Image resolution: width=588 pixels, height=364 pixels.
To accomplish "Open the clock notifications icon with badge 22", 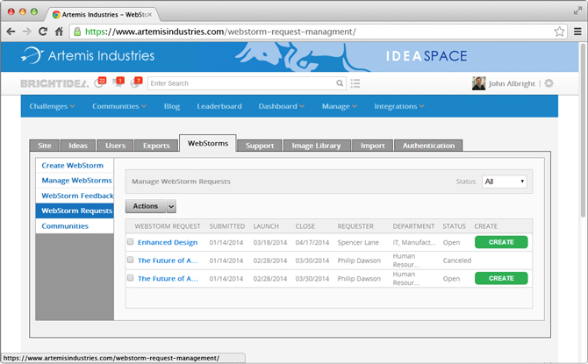I will [100, 82].
